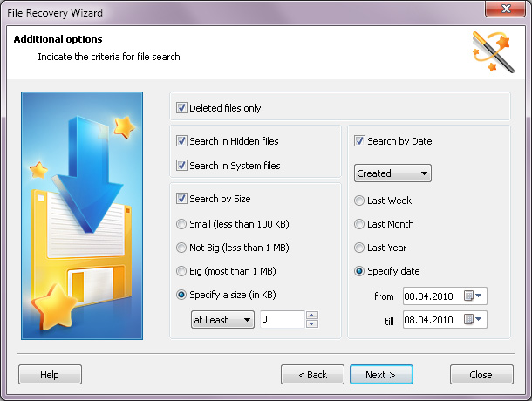Click the magic wand wizard icon

(493, 52)
